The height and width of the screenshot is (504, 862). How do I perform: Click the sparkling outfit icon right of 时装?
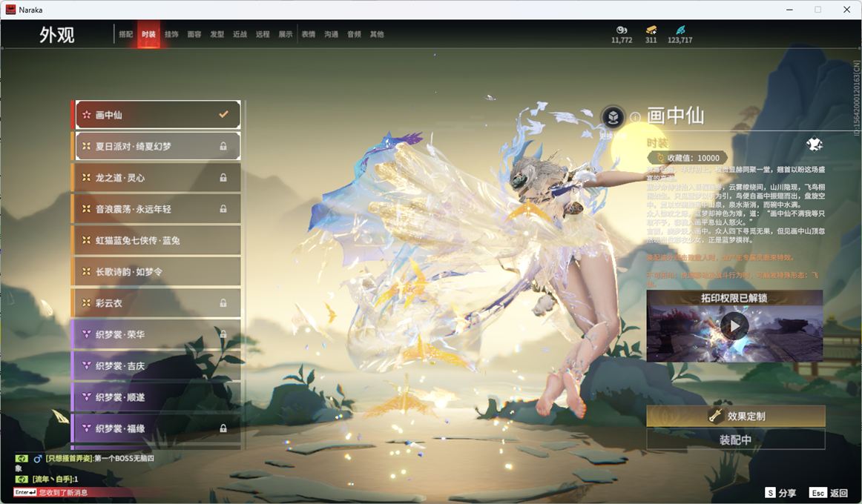(x=814, y=144)
